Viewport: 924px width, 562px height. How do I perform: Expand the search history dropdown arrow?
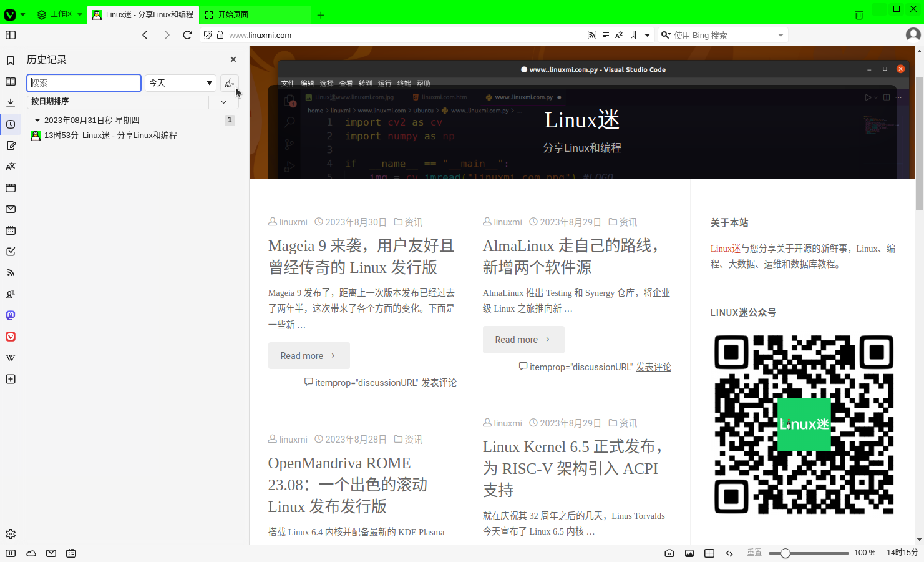[781, 35]
